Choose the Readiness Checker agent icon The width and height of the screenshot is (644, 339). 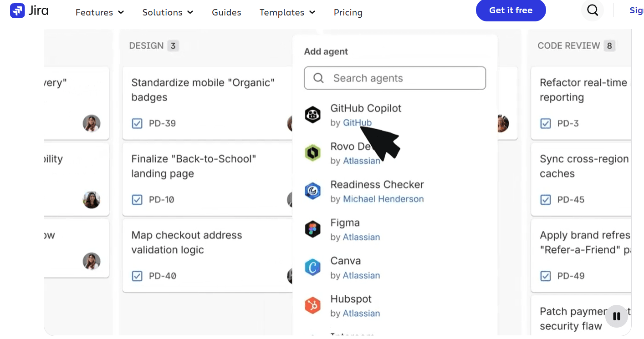(313, 191)
